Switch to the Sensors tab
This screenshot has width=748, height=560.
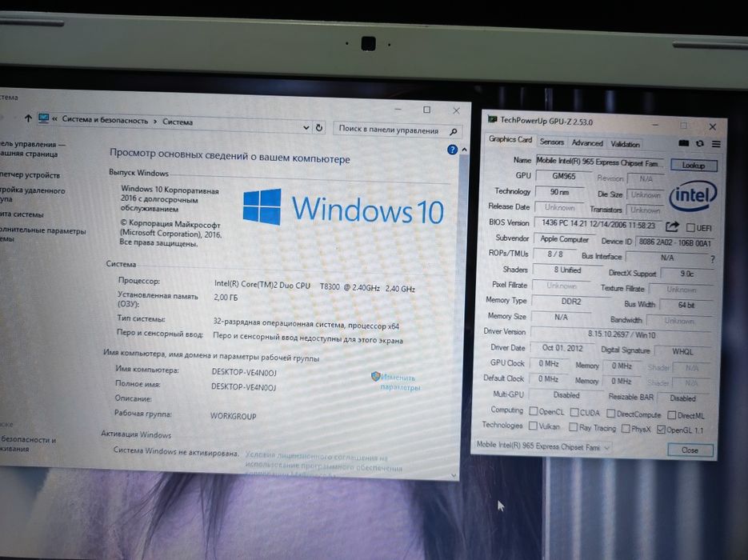pyautogui.click(x=552, y=142)
